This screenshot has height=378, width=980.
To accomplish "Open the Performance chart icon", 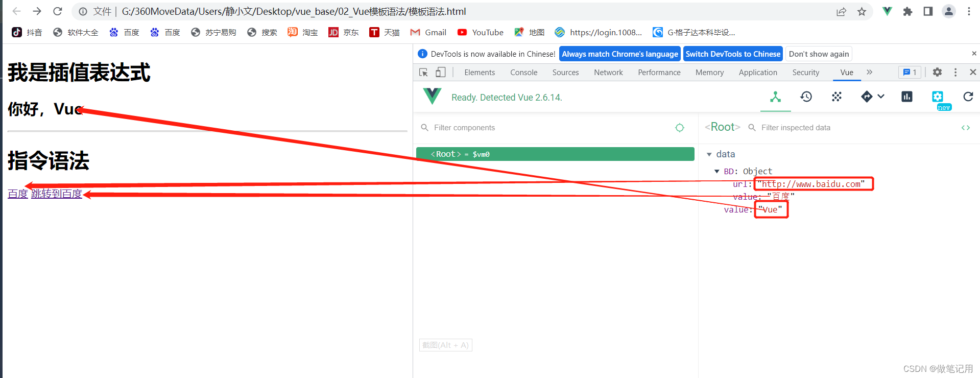I will tap(907, 97).
